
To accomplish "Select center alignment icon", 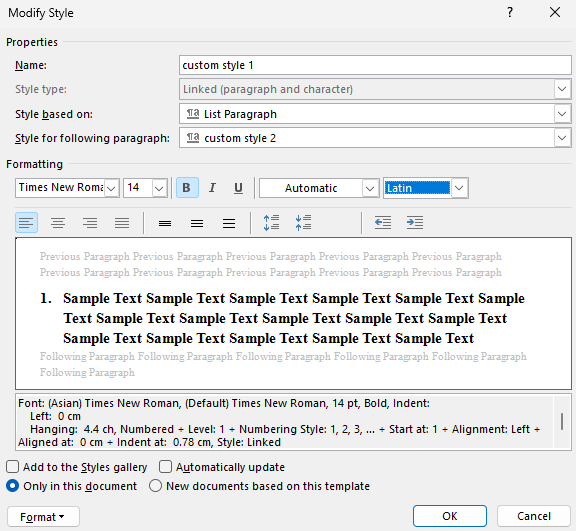I will [x=58, y=223].
